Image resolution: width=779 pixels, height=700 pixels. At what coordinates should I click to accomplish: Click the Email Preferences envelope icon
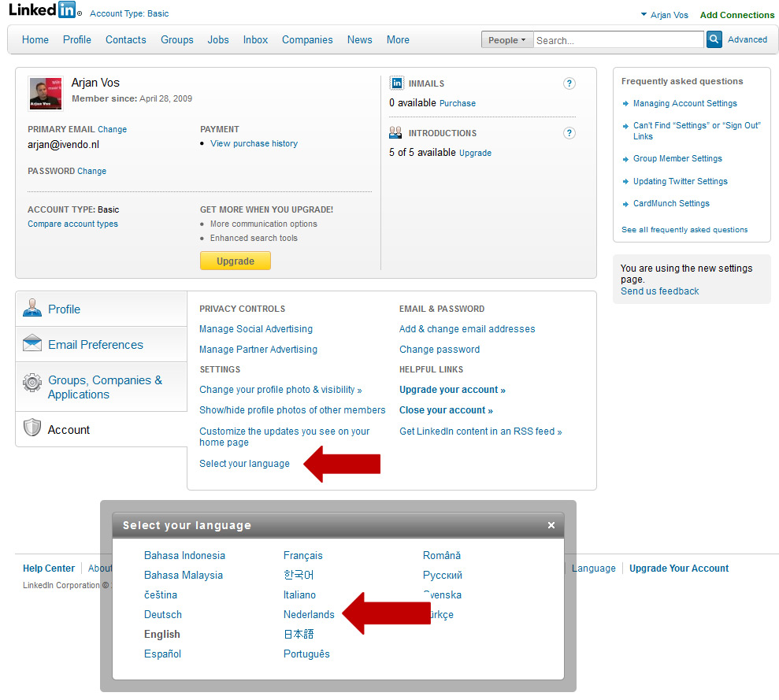32,343
